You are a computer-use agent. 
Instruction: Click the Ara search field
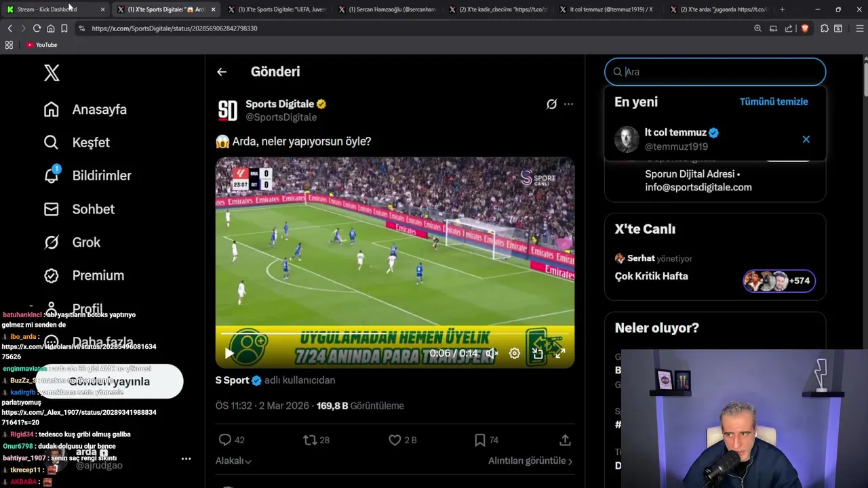pos(715,72)
